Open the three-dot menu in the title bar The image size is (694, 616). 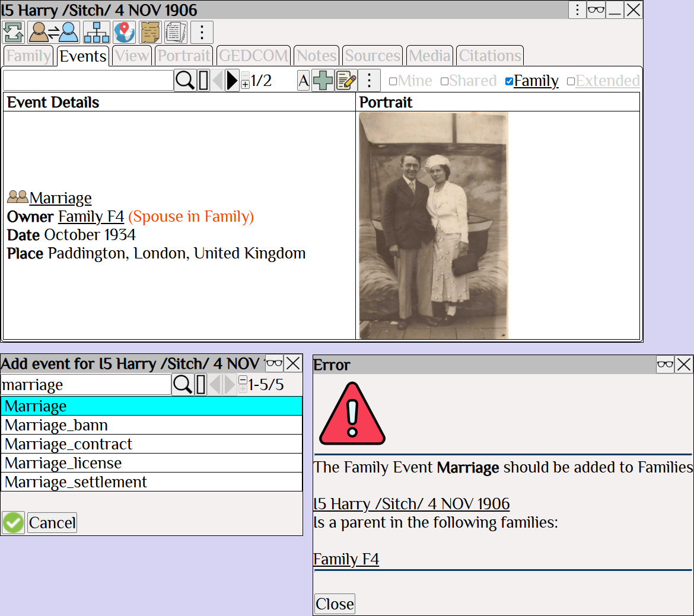(x=577, y=10)
